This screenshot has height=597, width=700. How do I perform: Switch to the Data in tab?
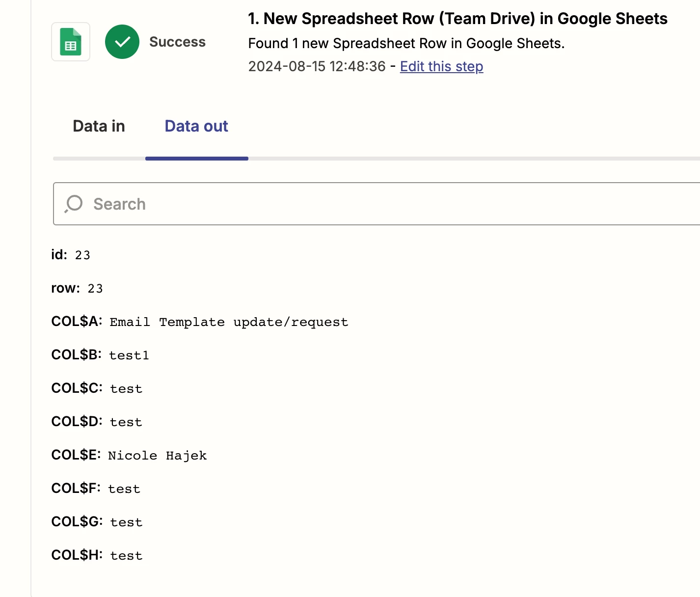(x=99, y=126)
